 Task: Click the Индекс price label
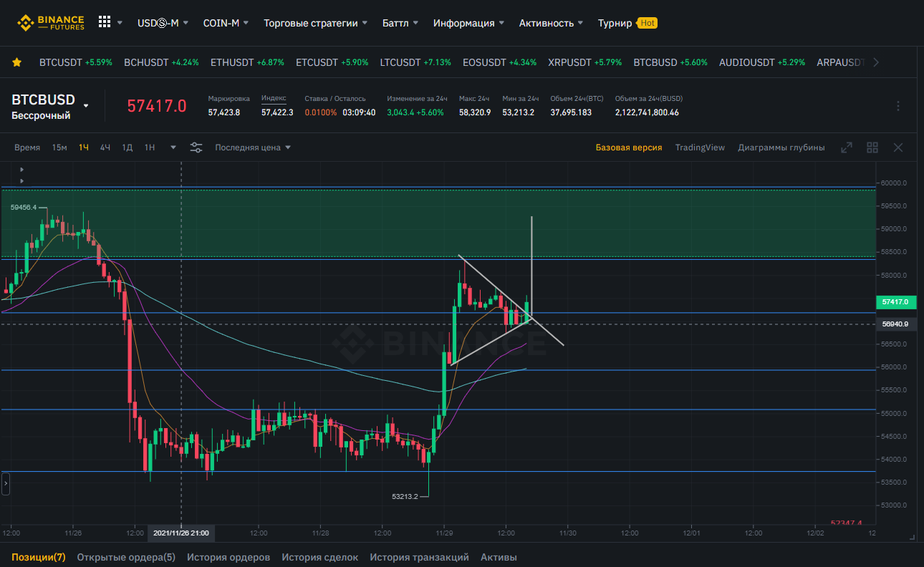click(274, 98)
